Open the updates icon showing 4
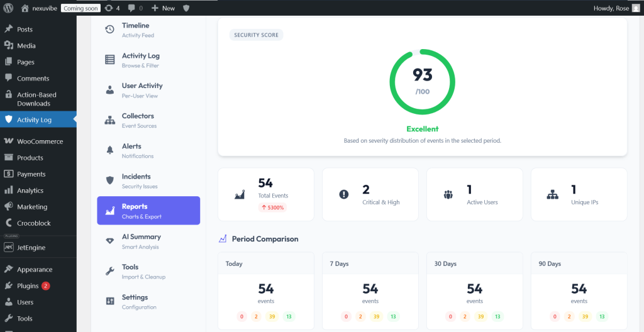644x332 pixels. point(112,8)
